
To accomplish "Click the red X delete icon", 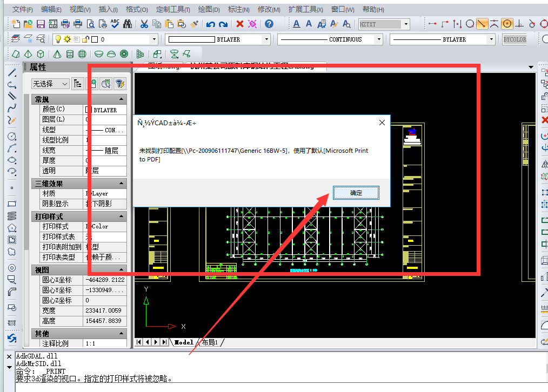I will [240, 24].
